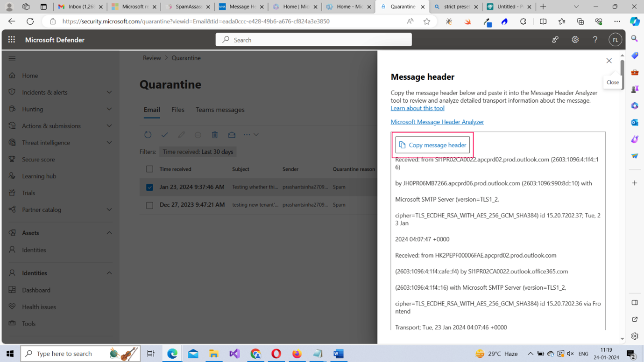The height and width of the screenshot is (362, 644).
Task: Open Microsoft Message Header Analyzer link
Action: click(x=437, y=122)
